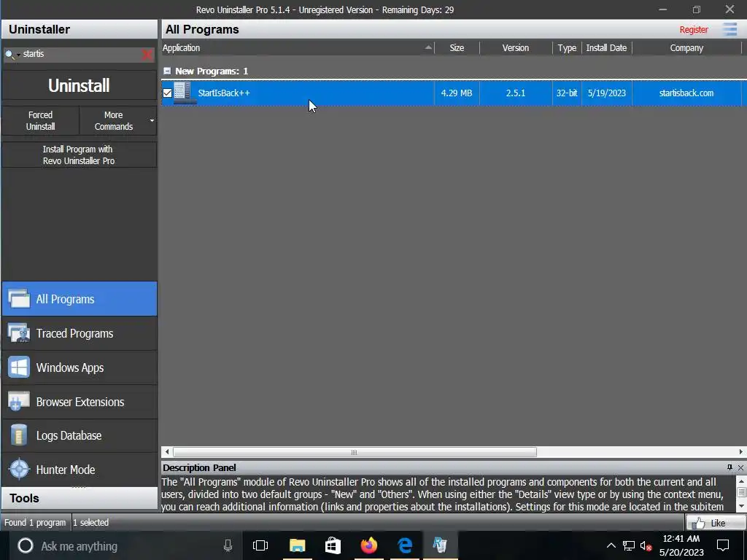Open File Explorer from taskbar
747x560 pixels.
coord(298,545)
